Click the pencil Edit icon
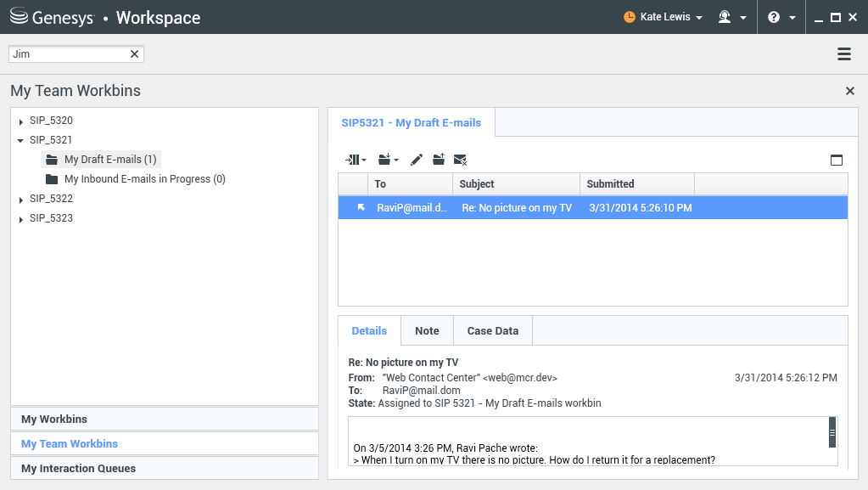868x490 pixels. [x=417, y=160]
